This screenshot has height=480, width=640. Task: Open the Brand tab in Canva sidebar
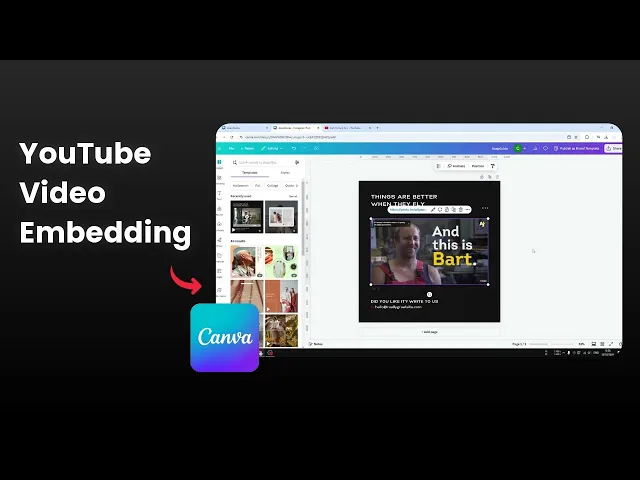click(x=220, y=211)
